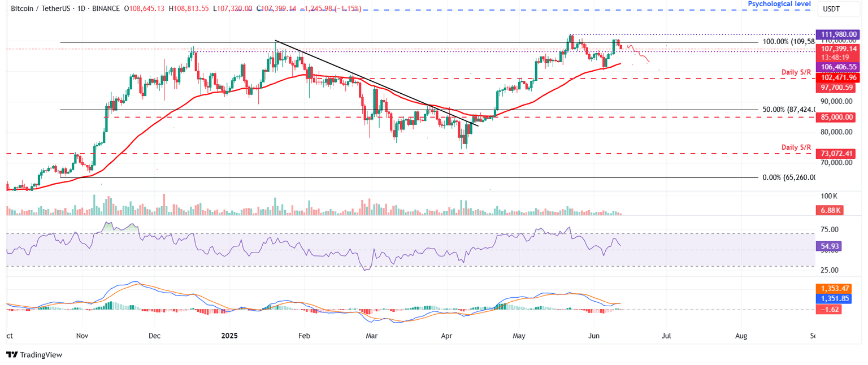Select the Psychological level text label
The image size is (868, 365).
(779, 4)
